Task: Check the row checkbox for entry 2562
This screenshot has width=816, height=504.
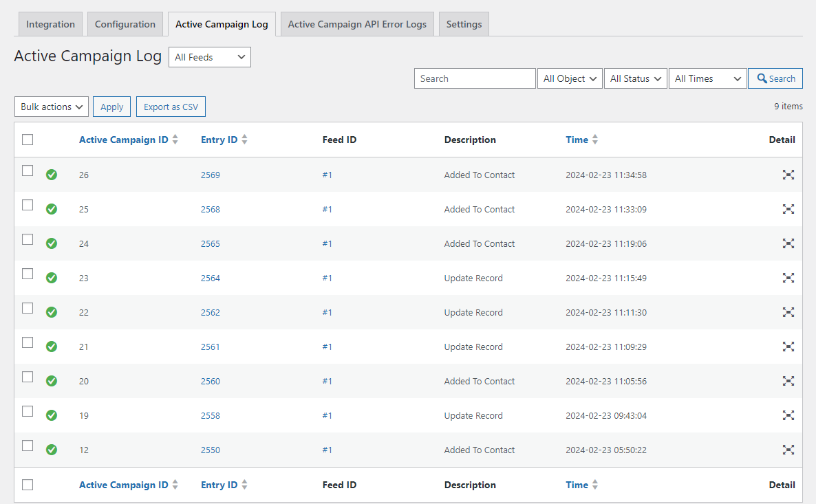Action: point(28,308)
